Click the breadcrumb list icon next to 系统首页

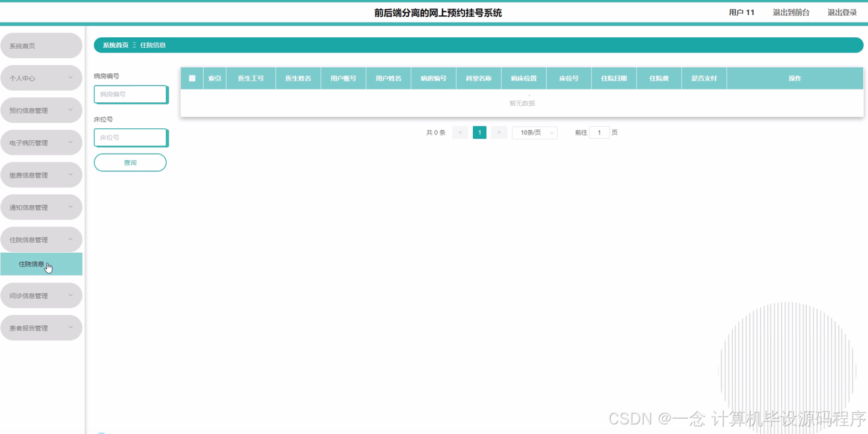pyautogui.click(x=136, y=45)
